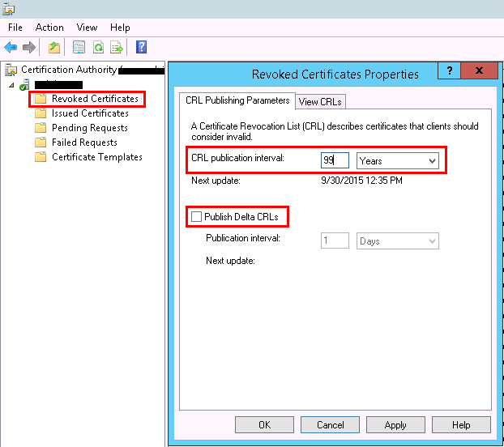This screenshot has height=447, width=504.
Task: Switch to the View CRLs tab
Action: pyautogui.click(x=321, y=101)
